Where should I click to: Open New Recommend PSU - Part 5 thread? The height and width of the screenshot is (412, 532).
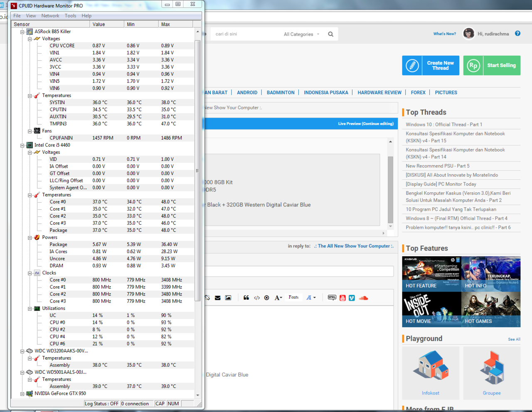tap(438, 166)
